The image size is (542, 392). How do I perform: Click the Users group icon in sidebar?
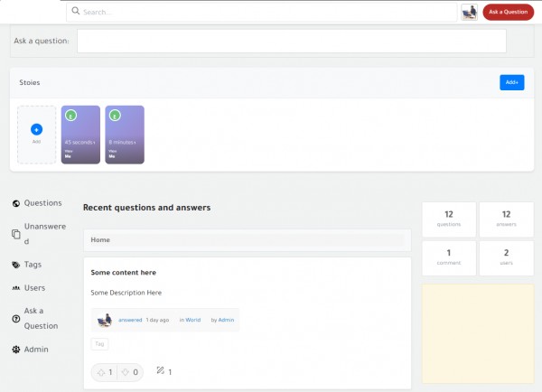pos(16,288)
